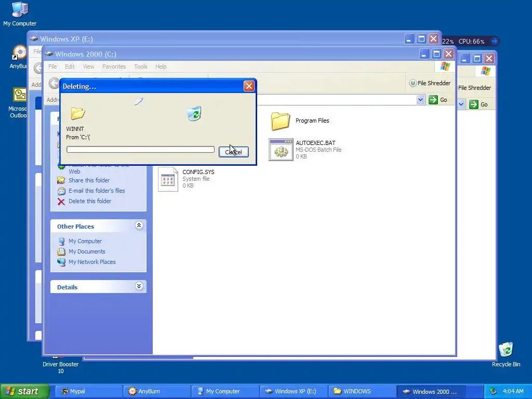The height and width of the screenshot is (399, 532).
Task: Open My Documents link in Other Places
Action: click(x=87, y=251)
